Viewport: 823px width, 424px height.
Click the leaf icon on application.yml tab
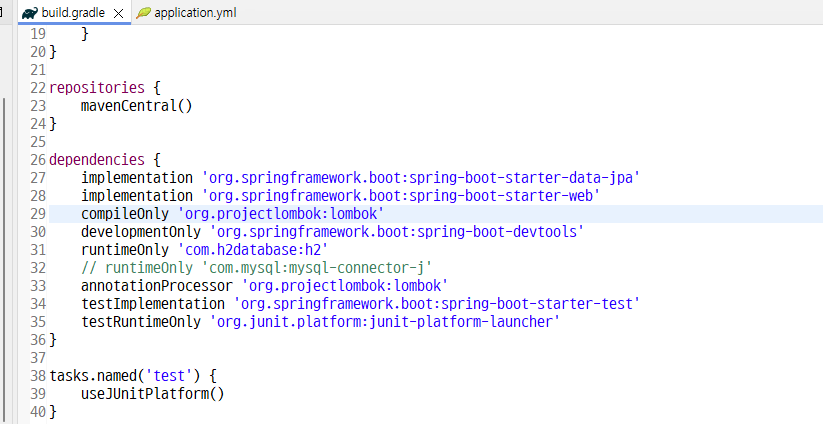tap(143, 13)
